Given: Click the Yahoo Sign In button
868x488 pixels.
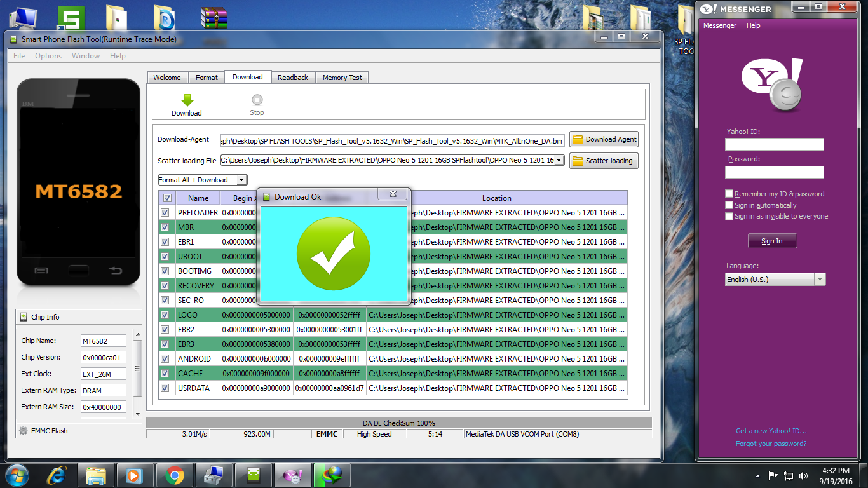Looking at the screenshot, I should (x=772, y=241).
